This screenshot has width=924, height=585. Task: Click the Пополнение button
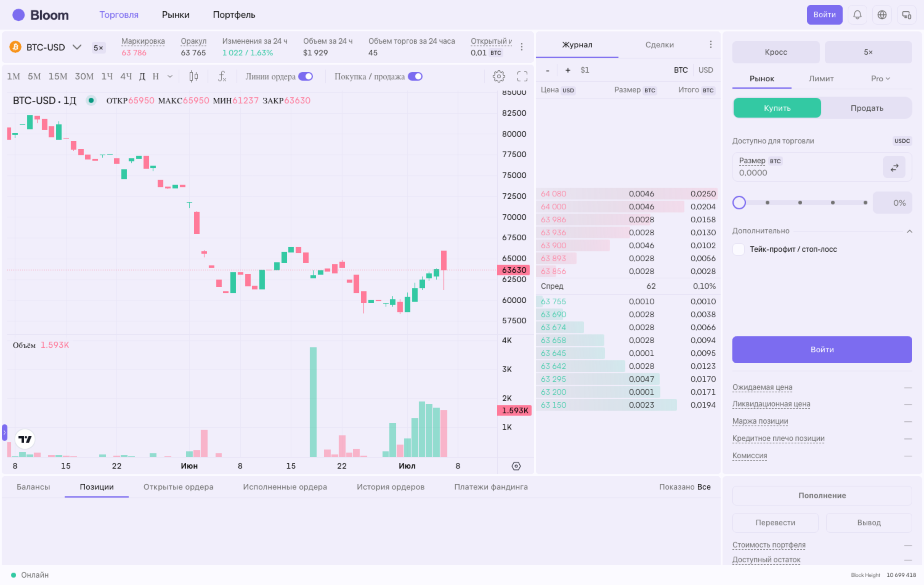tap(822, 496)
